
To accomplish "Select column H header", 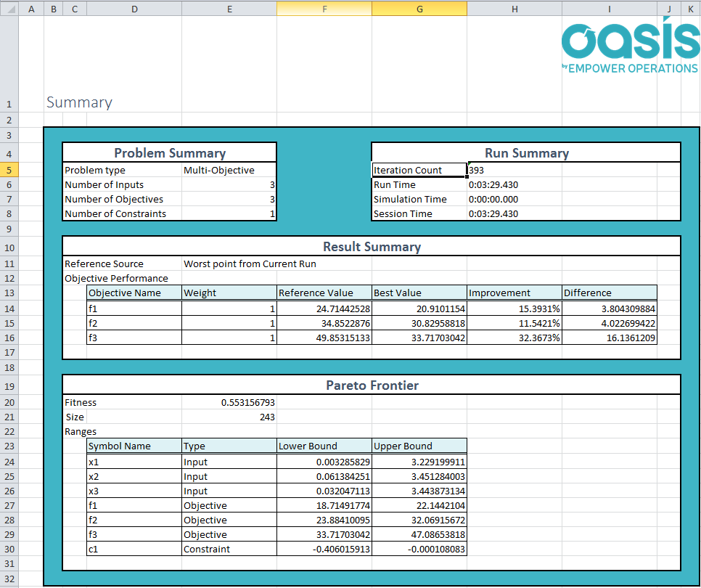I will tap(514, 9).
